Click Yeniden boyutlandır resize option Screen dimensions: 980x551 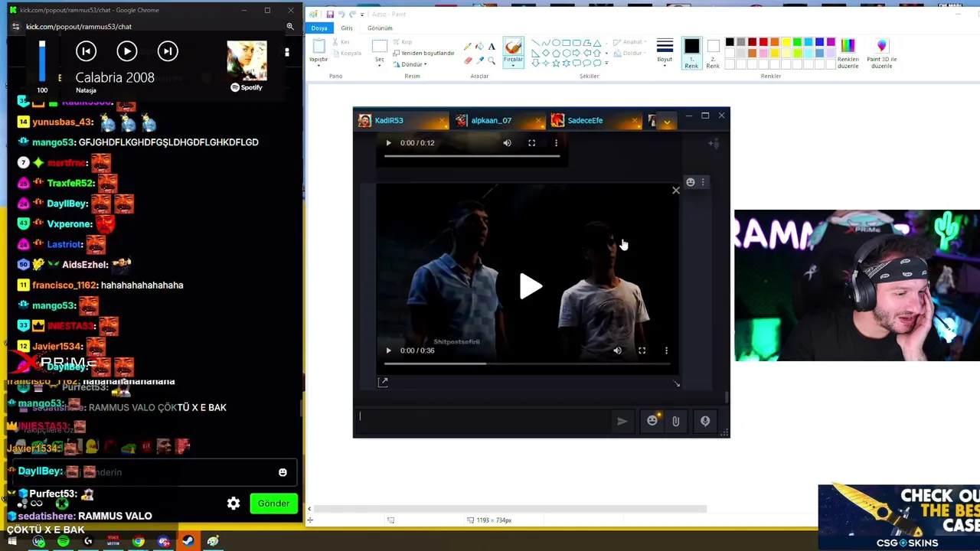point(423,53)
